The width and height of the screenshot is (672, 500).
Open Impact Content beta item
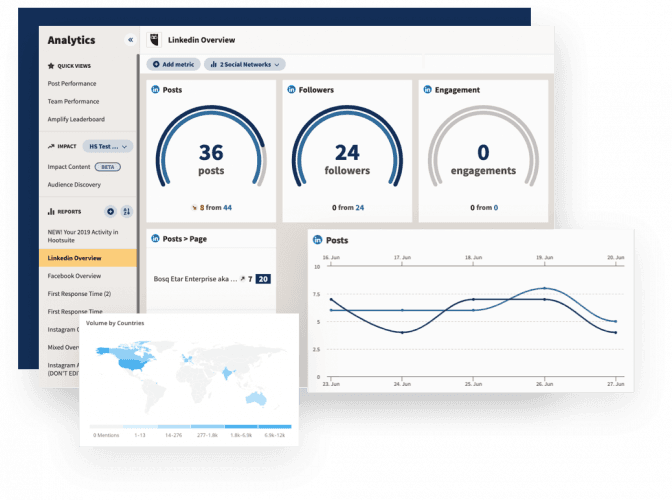[x=69, y=166]
